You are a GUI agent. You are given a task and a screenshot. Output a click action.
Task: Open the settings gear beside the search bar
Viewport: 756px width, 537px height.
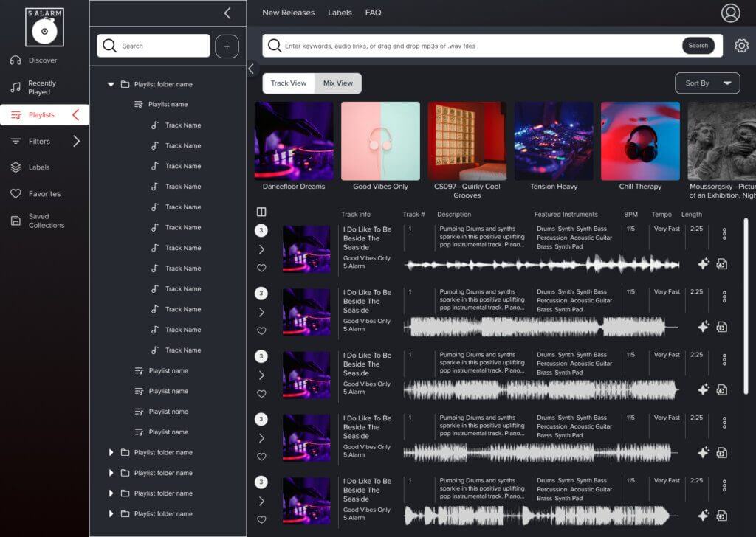741,45
